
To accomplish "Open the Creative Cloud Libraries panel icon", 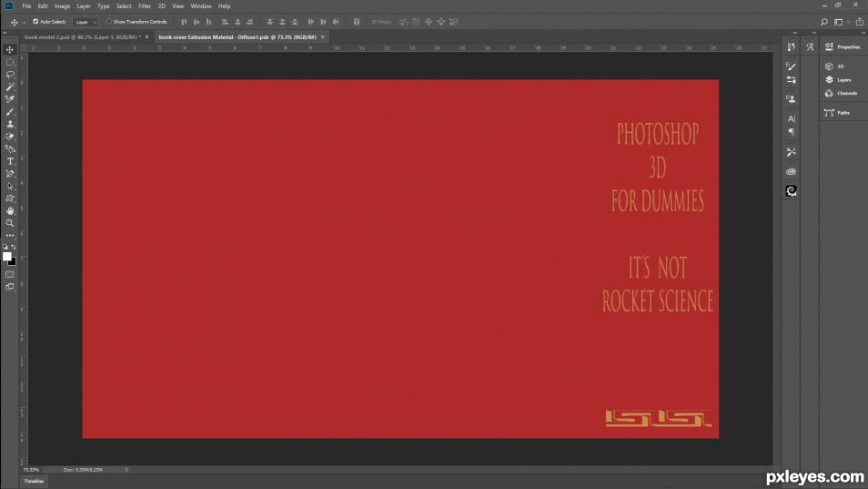I will (791, 172).
